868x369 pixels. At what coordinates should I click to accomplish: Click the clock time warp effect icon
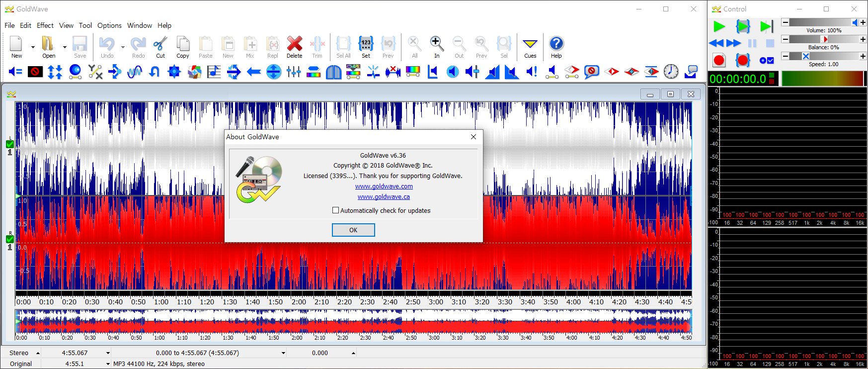pos(671,72)
